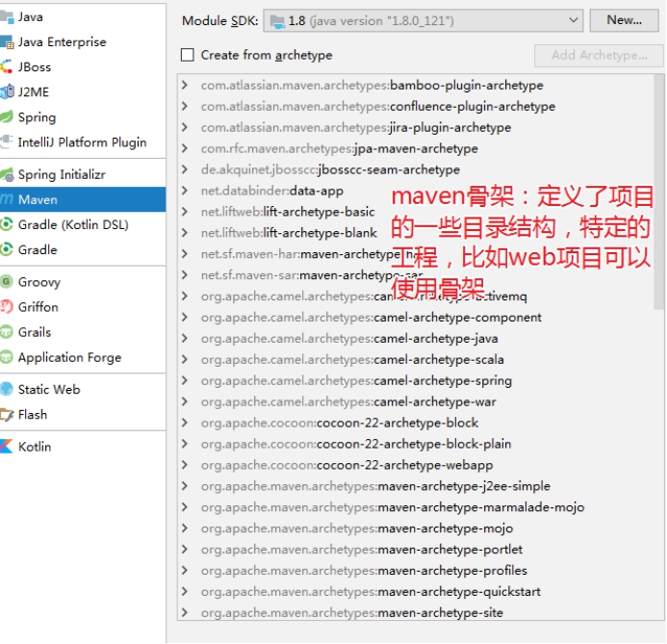Click the Spring leaf icon
667x644 pixels.
(7, 117)
